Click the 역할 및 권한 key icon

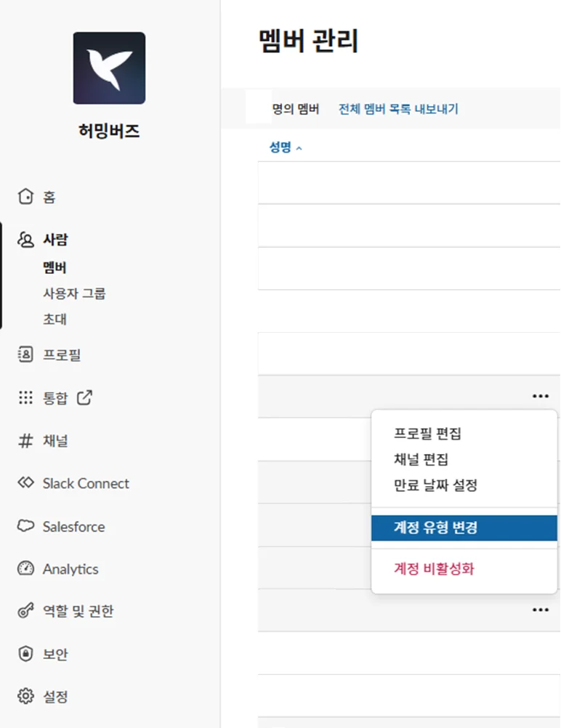pyautogui.click(x=26, y=612)
